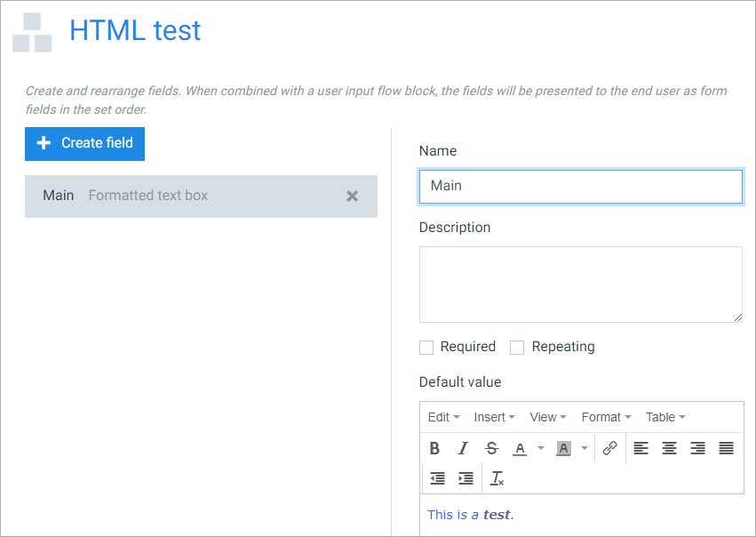Insert a link using the chain icon

pyautogui.click(x=610, y=448)
